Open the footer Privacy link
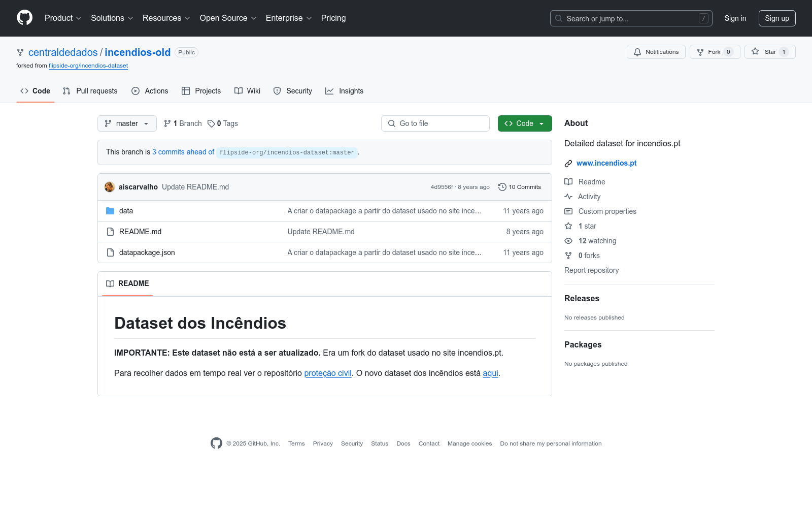Screen dimensions: 812x508 323,443
